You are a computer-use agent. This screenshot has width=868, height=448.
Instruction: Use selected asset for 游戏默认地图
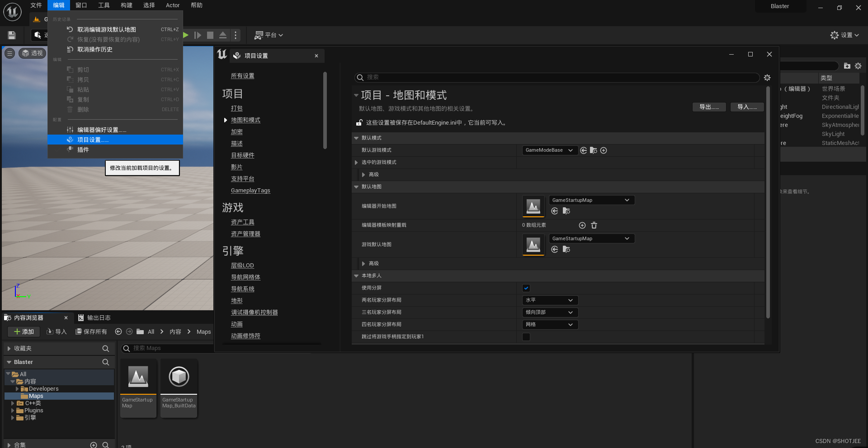tap(555, 249)
